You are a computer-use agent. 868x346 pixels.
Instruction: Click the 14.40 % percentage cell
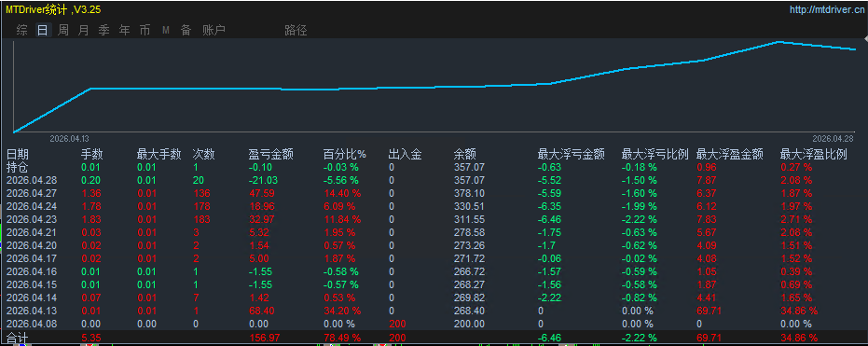tap(342, 193)
